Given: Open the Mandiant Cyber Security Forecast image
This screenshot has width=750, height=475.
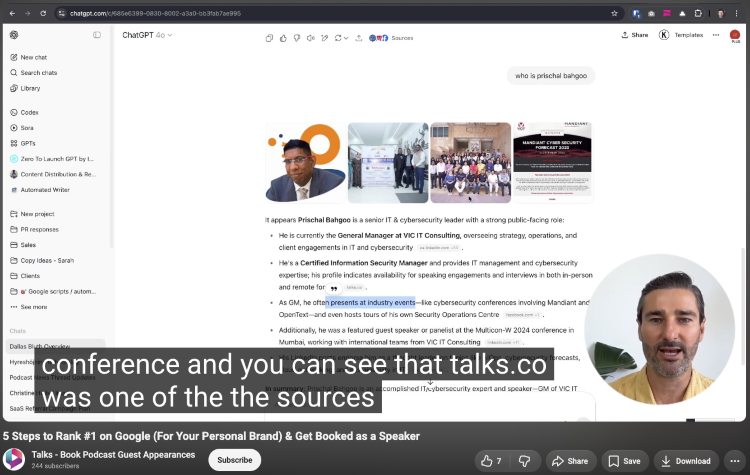Looking at the screenshot, I should 553,163.
